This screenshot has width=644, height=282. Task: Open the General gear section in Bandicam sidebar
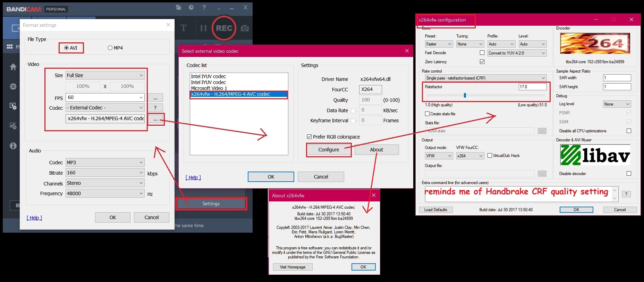13,86
